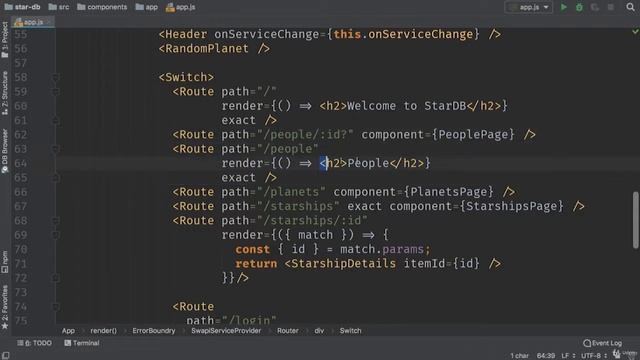This screenshot has height=360, width=640.
Task: Select the components folder in navigation bar
Action: [102, 7]
